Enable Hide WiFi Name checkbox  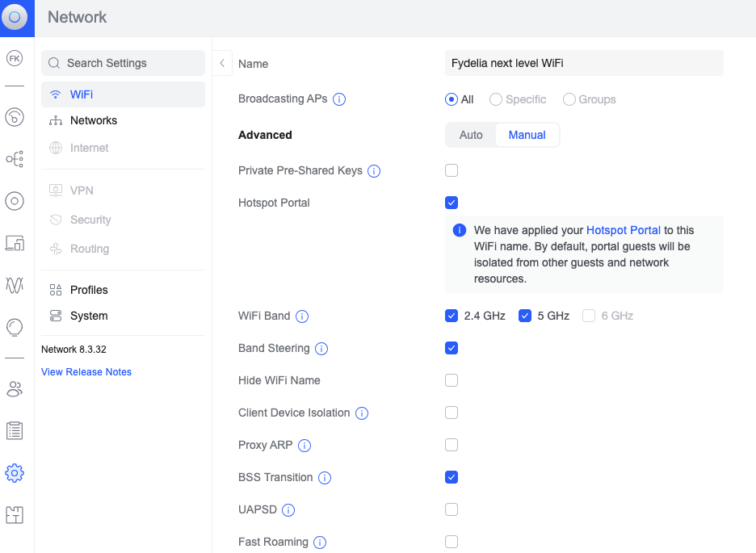451,380
